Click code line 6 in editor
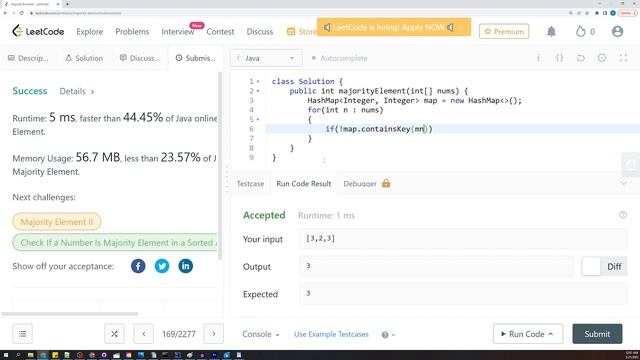 tap(453, 129)
